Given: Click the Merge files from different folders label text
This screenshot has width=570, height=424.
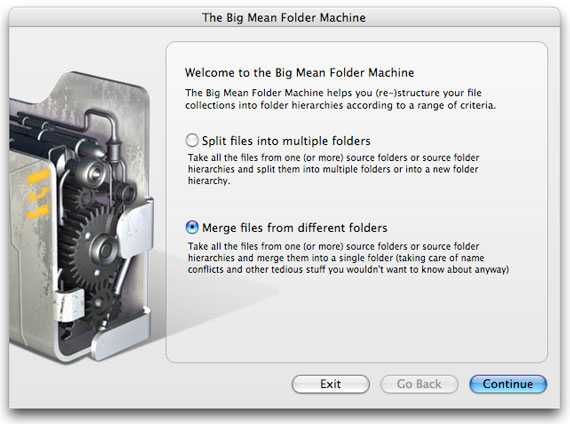Looking at the screenshot, I should click(295, 228).
